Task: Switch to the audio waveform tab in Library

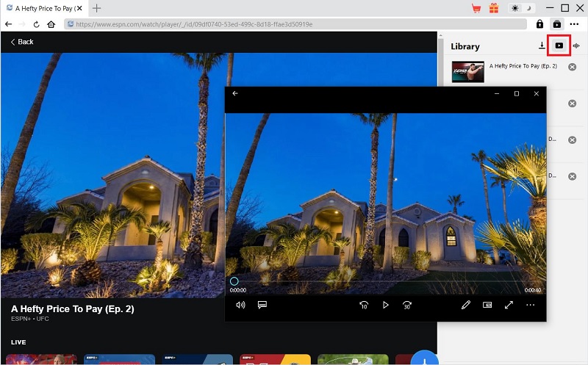Action: tap(576, 46)
